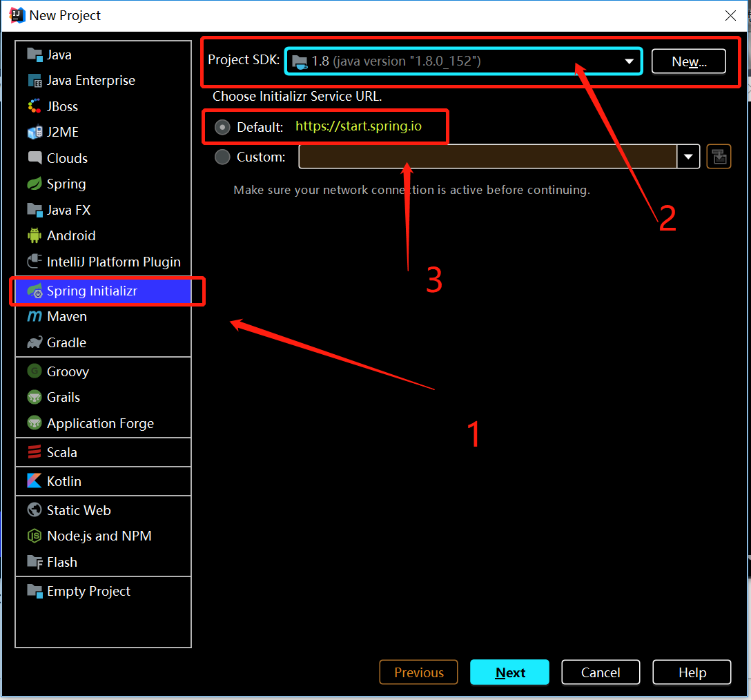Select JBoss label in project list

(62, 106)
